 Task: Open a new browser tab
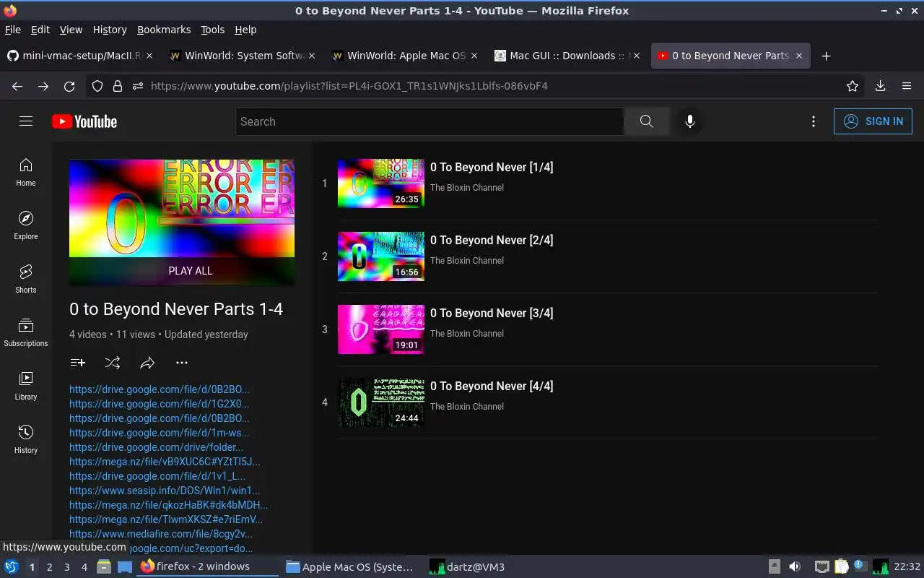coord(827,56)
